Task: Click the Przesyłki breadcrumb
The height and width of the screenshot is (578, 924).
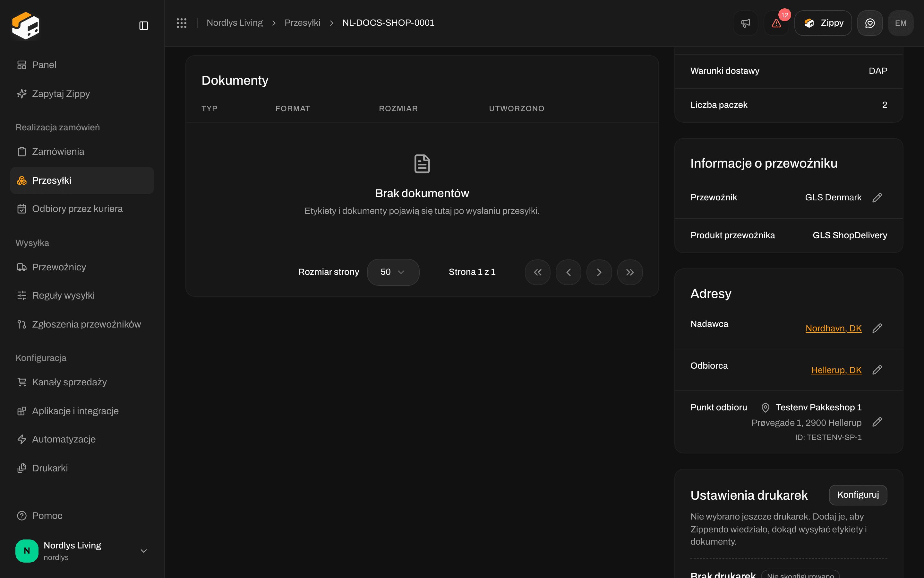Action: 303,23
